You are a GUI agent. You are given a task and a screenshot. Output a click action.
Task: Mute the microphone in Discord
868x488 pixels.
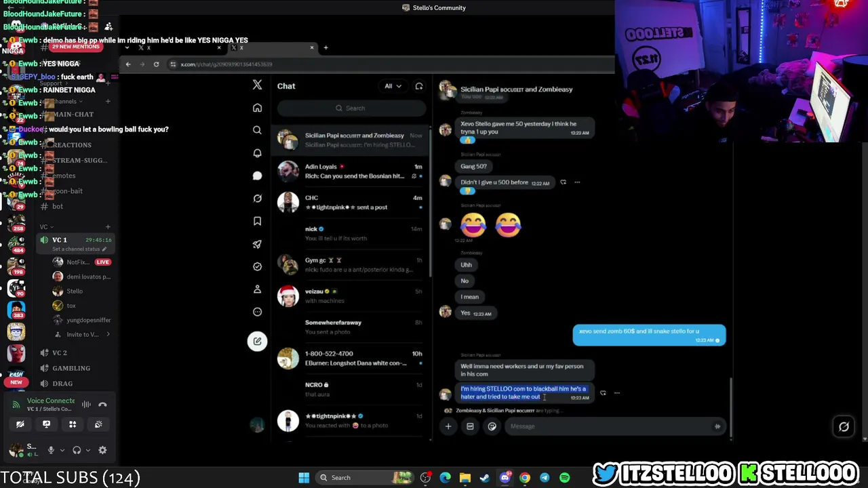(x=51, y=450)
